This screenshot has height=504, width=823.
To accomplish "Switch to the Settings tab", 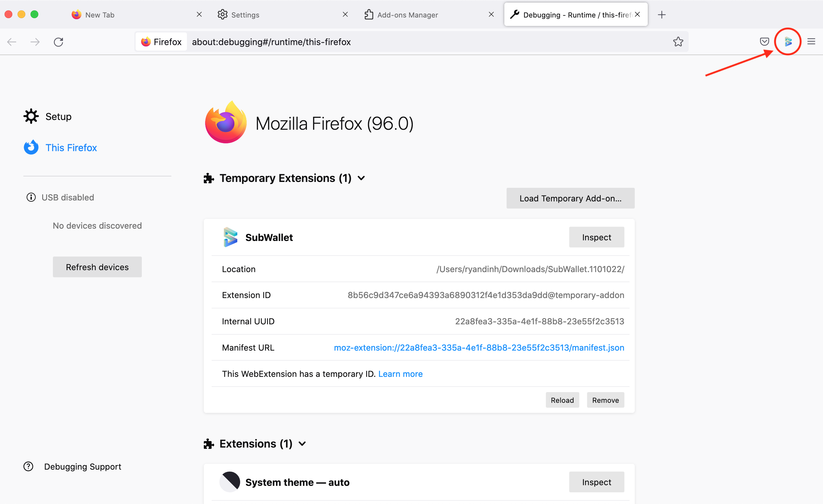I will [x=283, y=14].
